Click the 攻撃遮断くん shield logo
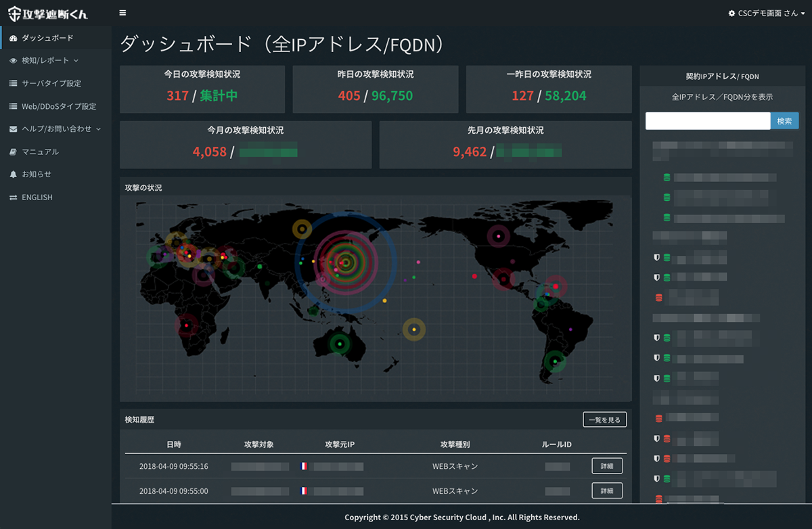The height and width of the screenshot is (529, 812). pos(15,14)
